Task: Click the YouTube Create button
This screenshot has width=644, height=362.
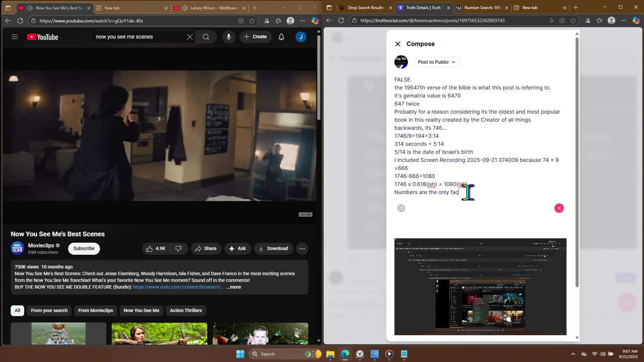Action: (256, 37)
